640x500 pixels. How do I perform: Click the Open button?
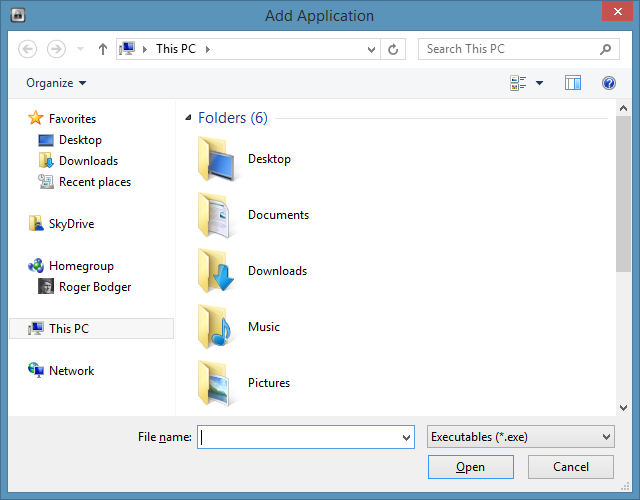pyautogui.click(x=470, y=467)
